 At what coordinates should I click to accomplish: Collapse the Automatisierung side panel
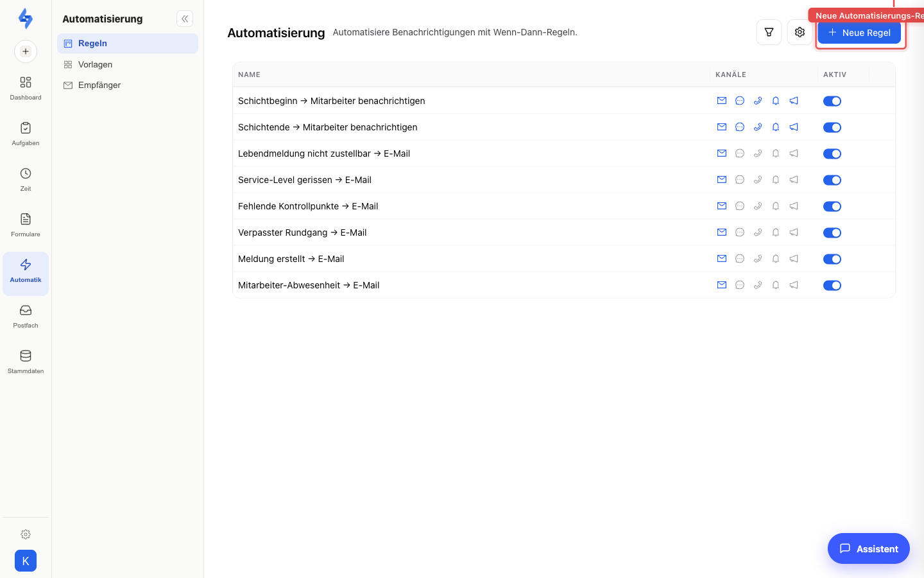[185, 19]
